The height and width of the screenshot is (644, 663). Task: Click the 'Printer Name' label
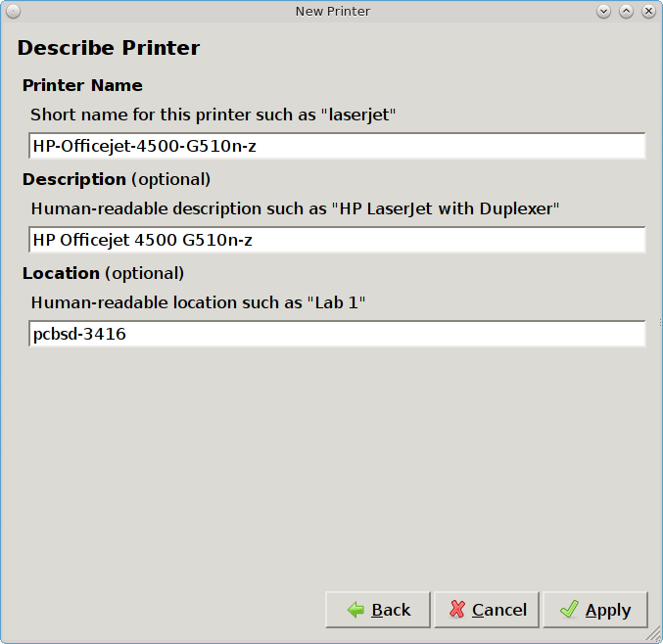[x=82, y=85]
